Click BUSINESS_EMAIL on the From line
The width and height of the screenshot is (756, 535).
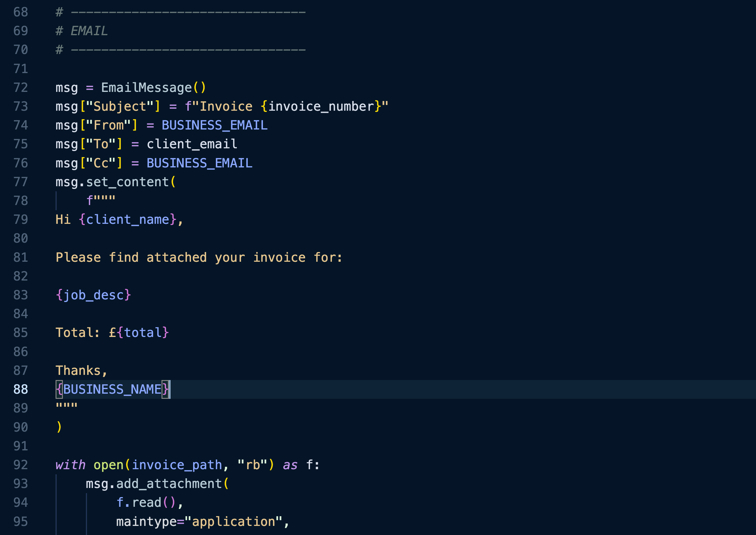point(214,126)
